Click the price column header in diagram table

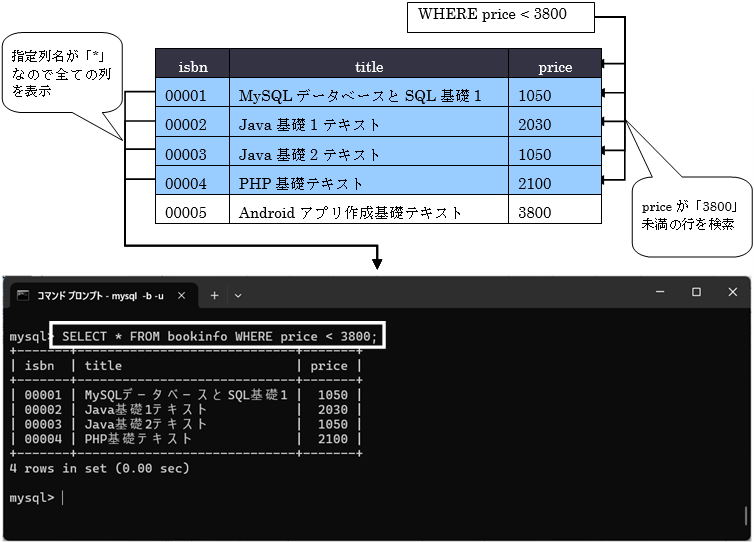pos(554,67)
